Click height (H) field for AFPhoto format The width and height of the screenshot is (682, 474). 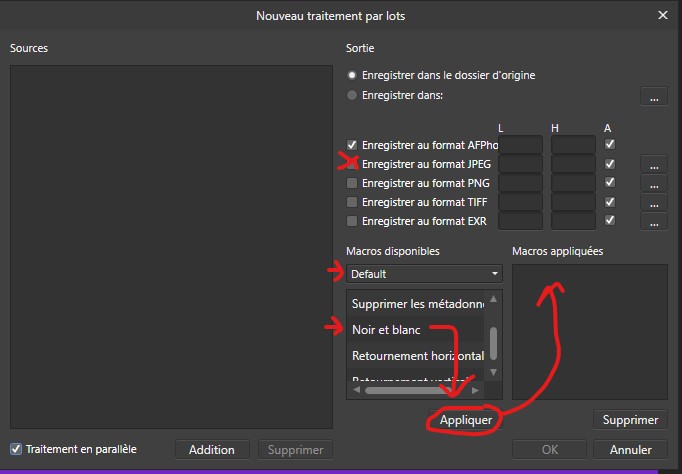[x=573, y=144]
